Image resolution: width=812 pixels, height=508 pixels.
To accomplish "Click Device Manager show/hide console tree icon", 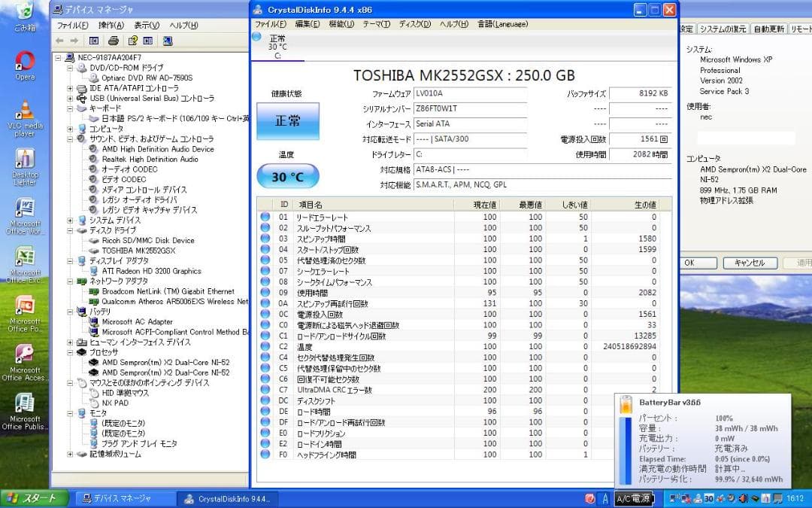I will (x=94, y=41).
